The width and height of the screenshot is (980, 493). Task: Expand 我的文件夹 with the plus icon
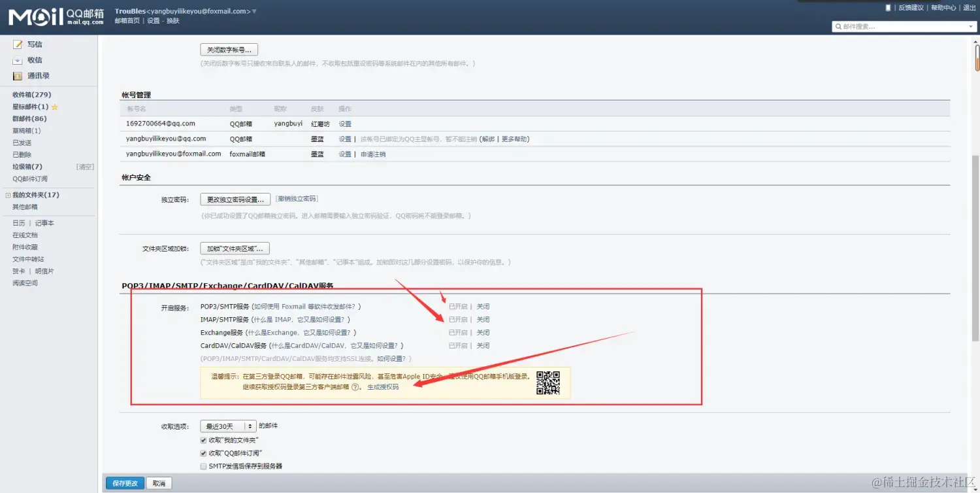click(x=7, y=195)
